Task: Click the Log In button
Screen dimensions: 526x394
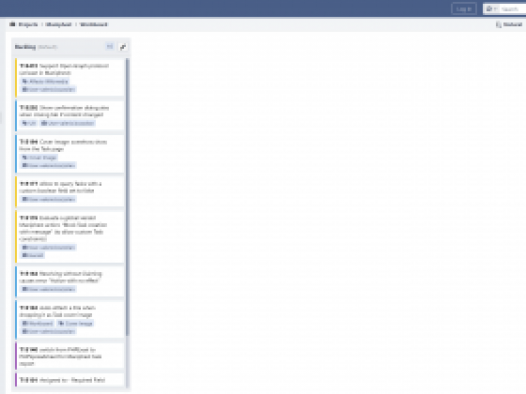Action: tap(464, 9)
